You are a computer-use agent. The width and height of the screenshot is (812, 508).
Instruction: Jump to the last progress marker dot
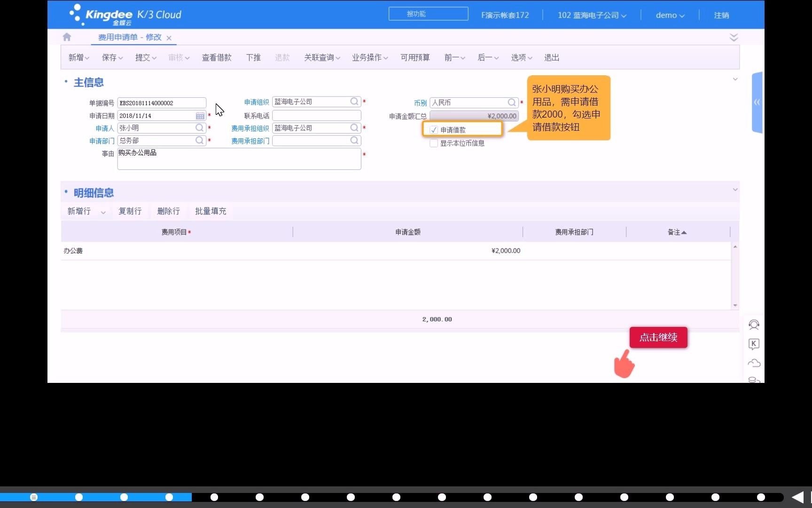tap(761, 497)
